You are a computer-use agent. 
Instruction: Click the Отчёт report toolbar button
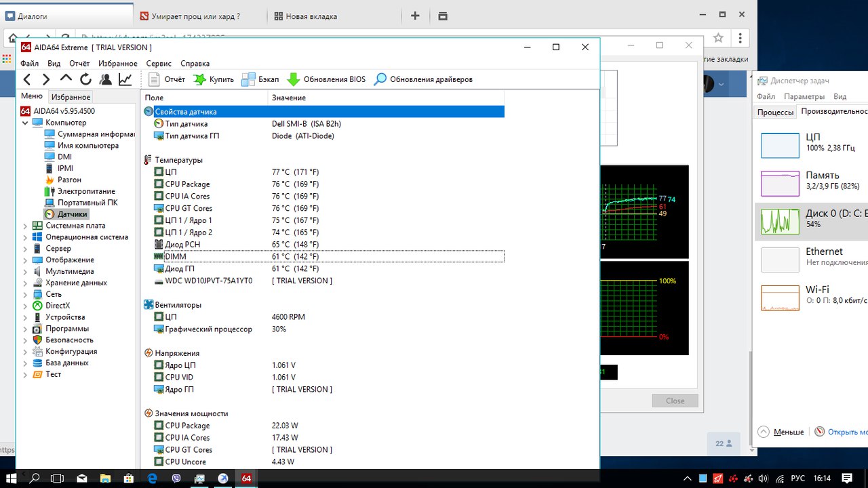(166, 79)
